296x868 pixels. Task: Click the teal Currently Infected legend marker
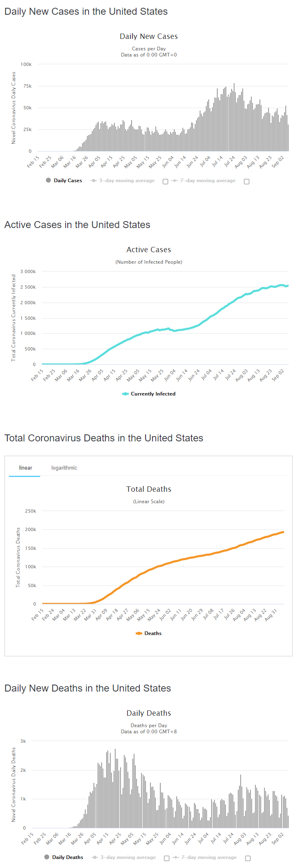pyautogui.click(x=125, y=394)
